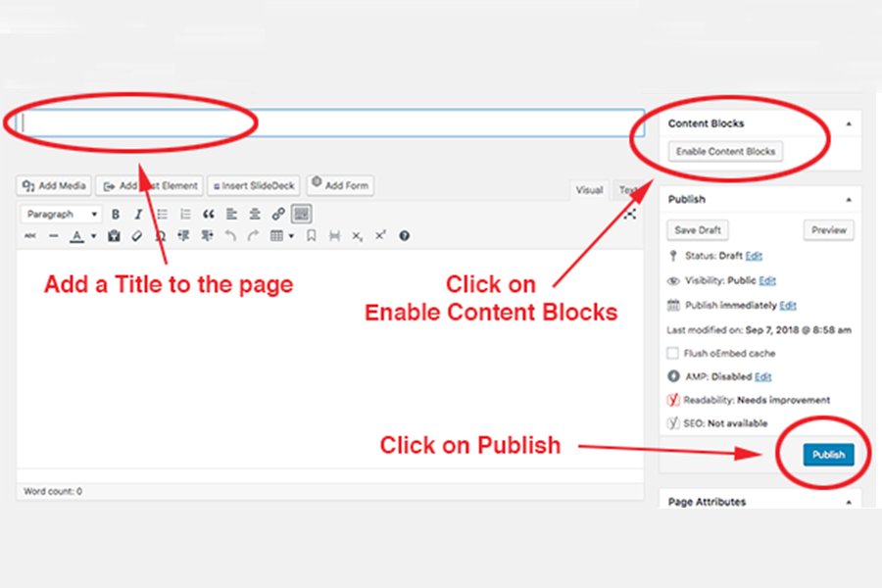Insert a page break
This screenshot has height=588, width=882.
coord(335,236)
